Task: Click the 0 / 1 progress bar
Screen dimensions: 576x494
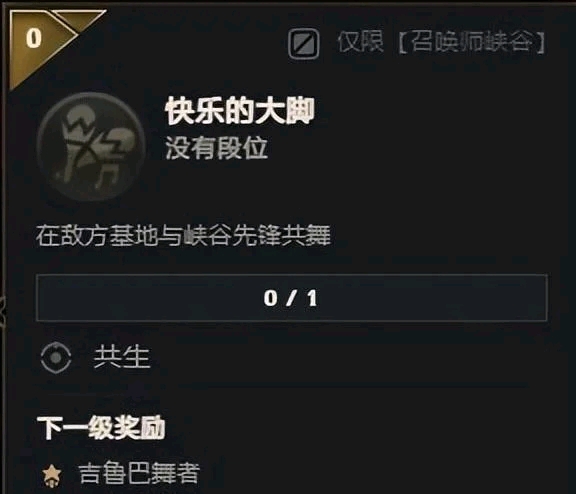Action: pyautogui.click(x=292, y=298)
